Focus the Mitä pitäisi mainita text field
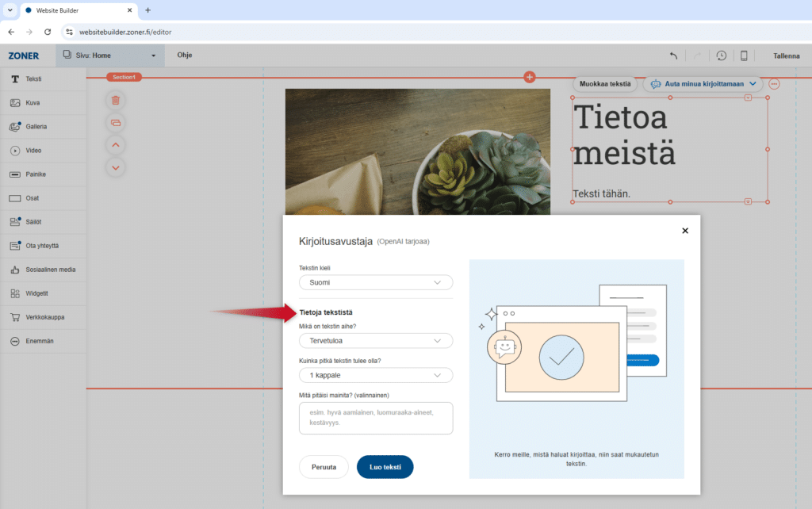The image size is (812, 509). point(375,418)
